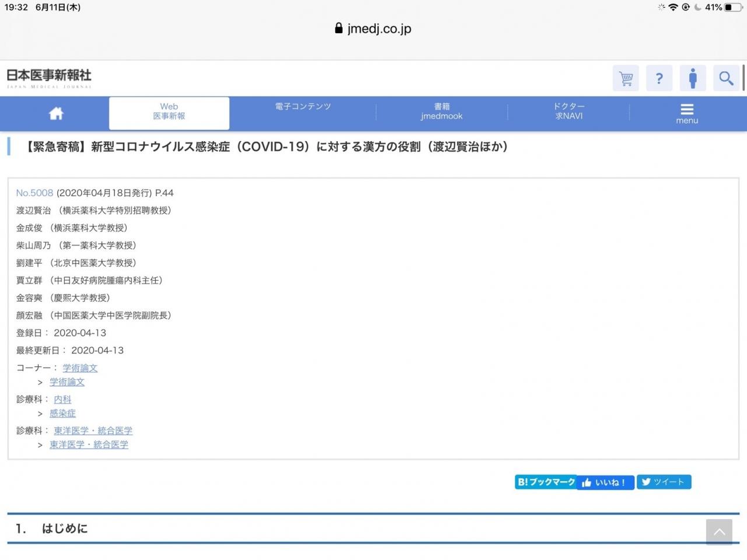Select the ドクター求NAVI tab
Image resolution: width=747 pixels, height=560 pixels.
pyautogui.click(x=569, y=111)
